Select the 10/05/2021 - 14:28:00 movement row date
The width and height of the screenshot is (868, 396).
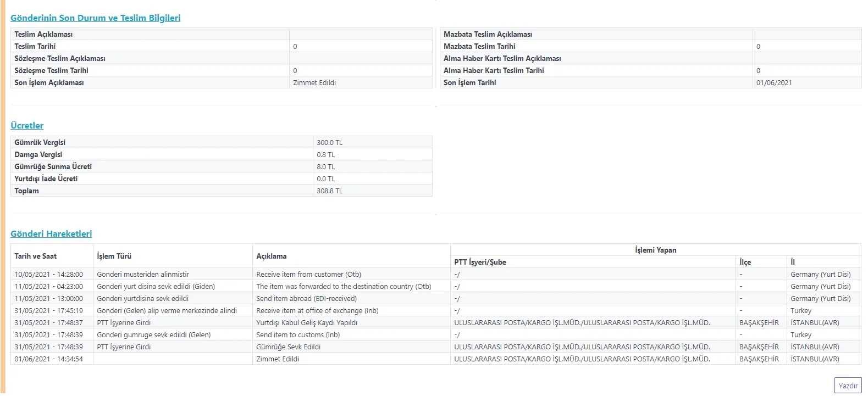[x=48, y=275]
